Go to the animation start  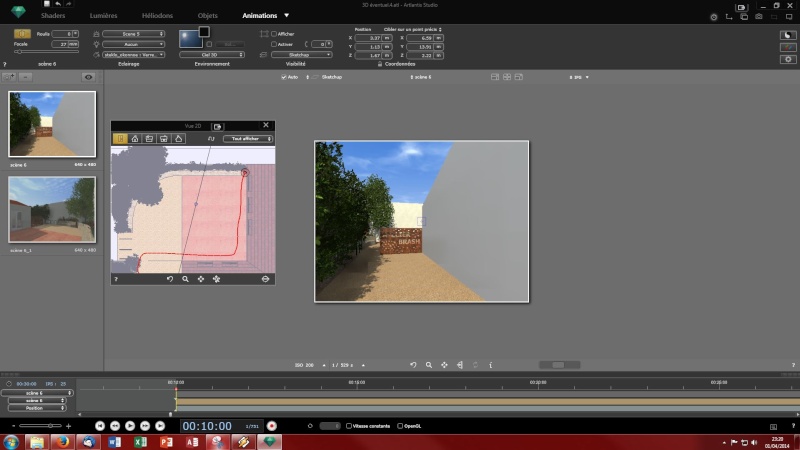click(100, 426)
